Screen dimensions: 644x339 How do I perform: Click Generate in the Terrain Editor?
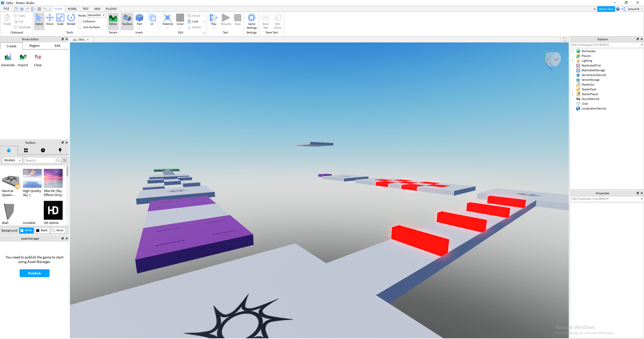click(x=8, y=60)
